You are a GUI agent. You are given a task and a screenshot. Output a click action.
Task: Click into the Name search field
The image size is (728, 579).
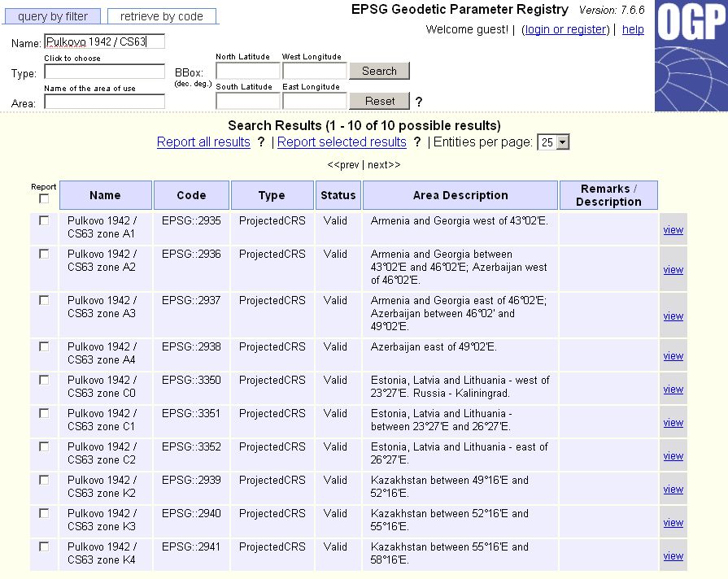coord(104,41)
